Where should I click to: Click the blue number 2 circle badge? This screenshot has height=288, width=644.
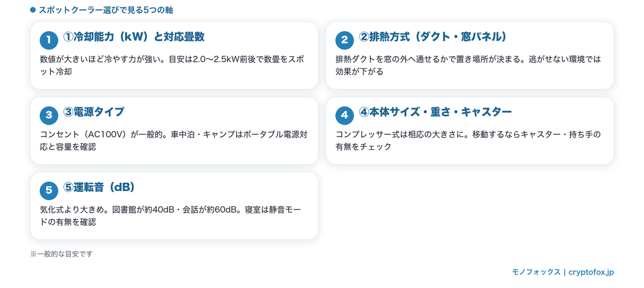pyautogui.click(x=345, y=40)
